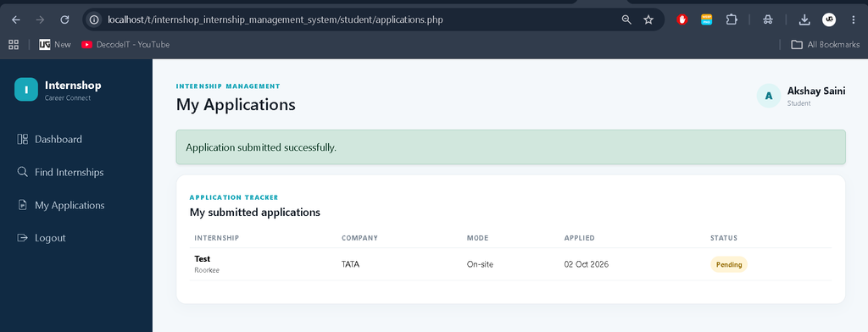Click the Student role label
Viewport: 868px width, 332px height.
pyautogui.click(x=798, y=103)
